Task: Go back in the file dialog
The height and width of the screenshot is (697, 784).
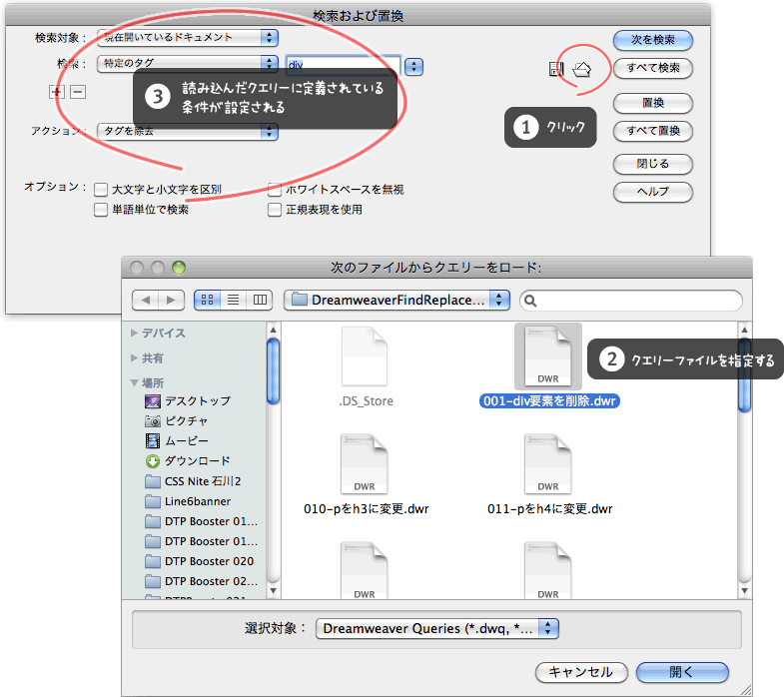Action: (146, 300)
